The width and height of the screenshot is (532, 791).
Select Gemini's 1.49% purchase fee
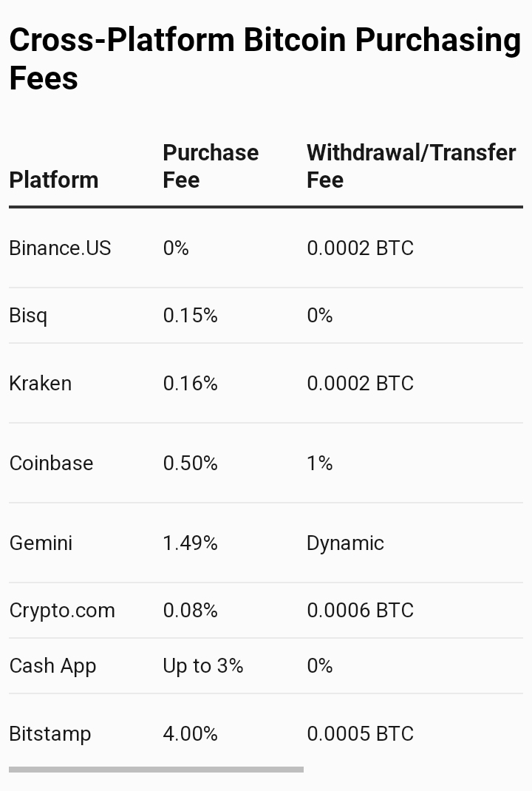pyautogui.click(x=190, y=543)
